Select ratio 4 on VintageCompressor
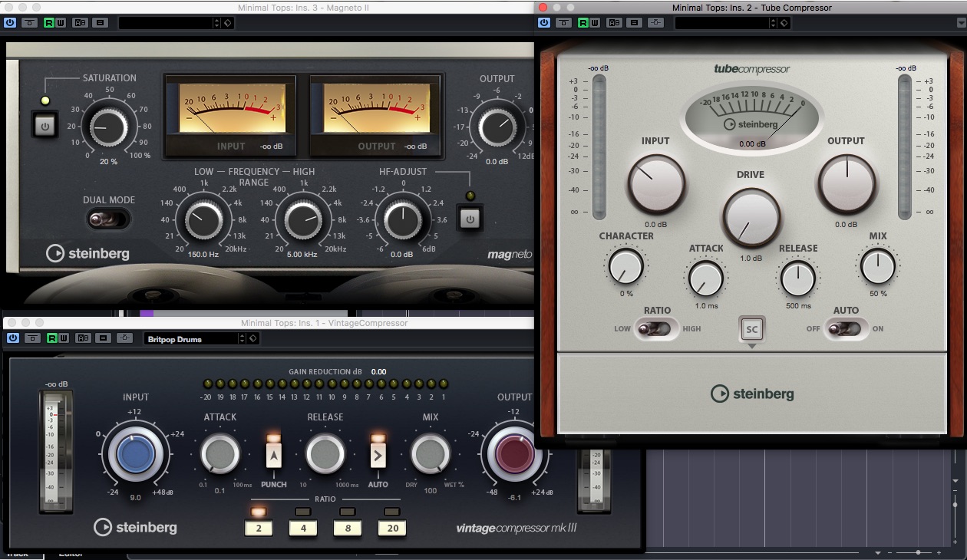 tap(303, 528)
